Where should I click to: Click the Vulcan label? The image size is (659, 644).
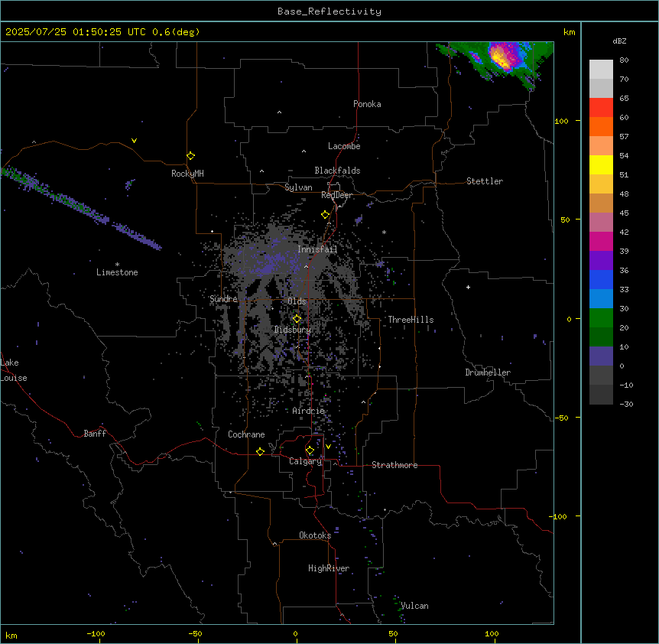(415, 606)
